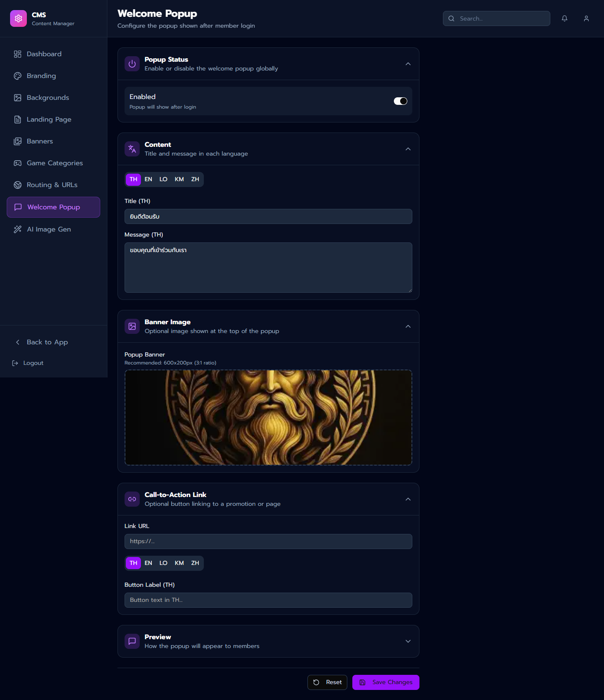The width and height of the screenshot is (604, 700).
Task: Click the Title (TH) input field
Action: pyautogui.click(x=268, y=216)
